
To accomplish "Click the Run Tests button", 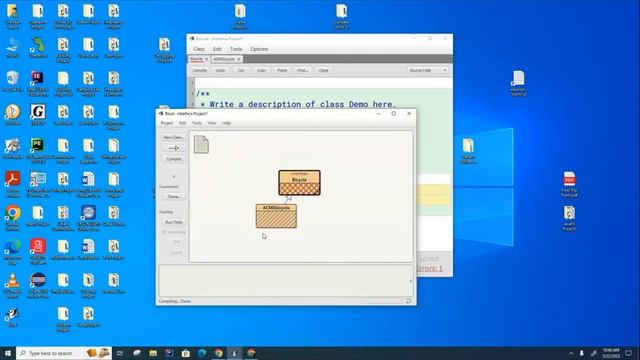I will (173, 222).
